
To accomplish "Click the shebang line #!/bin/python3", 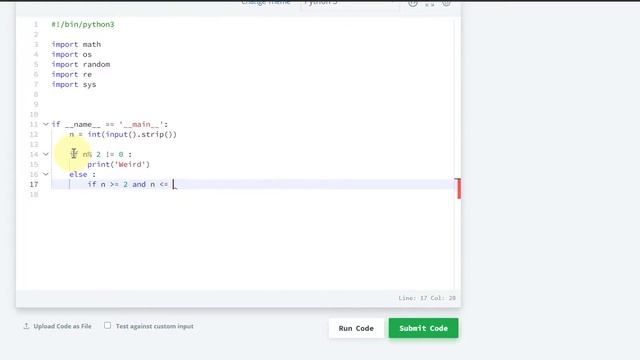I will click(x=83, y=24).
